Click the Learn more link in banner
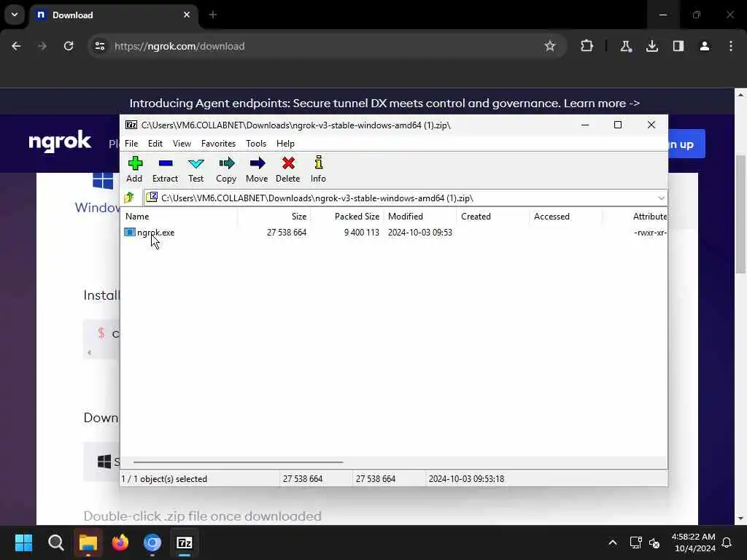Screen dimensions: 747x560 (x=601, y=104)
